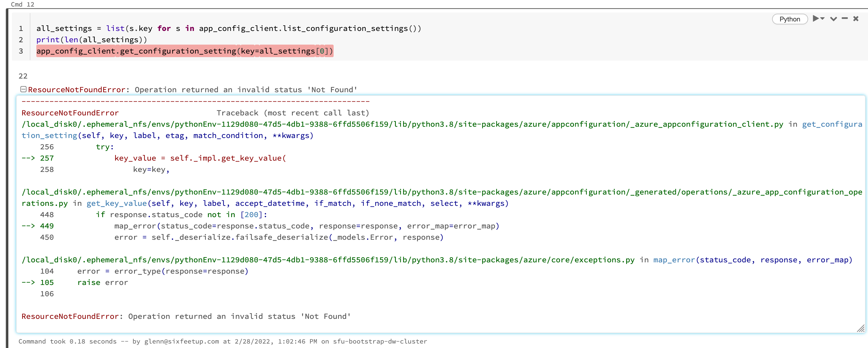868x348 pixels.
Task: Open run options via the play dropdown arrow
Action: click(x=822, y=19)
